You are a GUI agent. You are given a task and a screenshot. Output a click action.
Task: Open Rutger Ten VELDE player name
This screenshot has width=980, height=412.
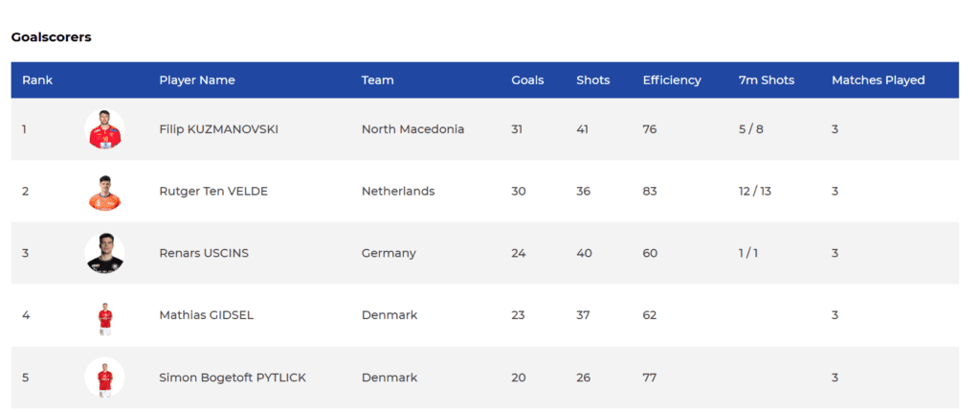213,192
